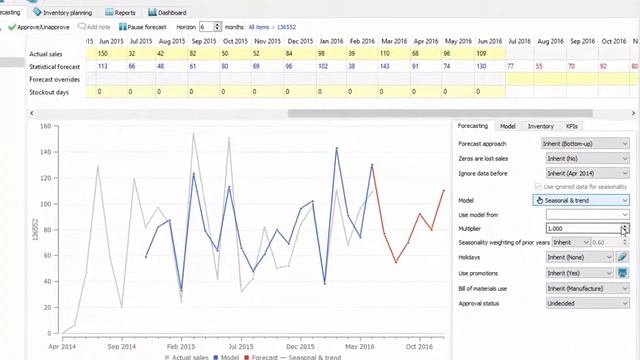
Task: Click the Pause forecast icon
Action: [x=122, y=27]
